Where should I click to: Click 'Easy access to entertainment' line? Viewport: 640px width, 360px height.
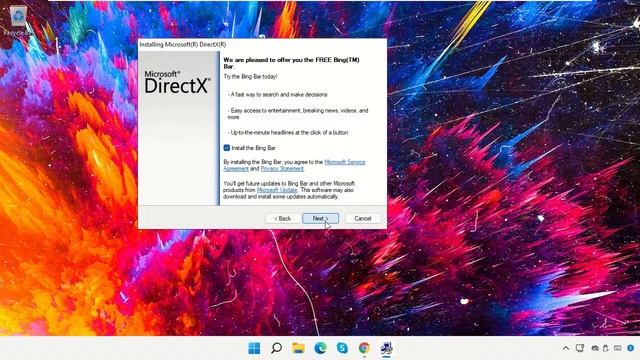298,114
